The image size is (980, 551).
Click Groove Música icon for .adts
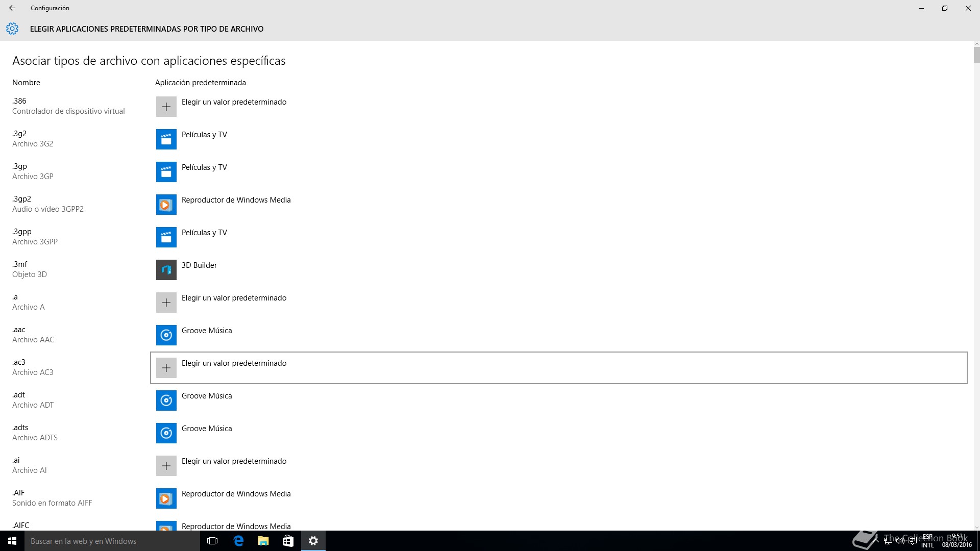tap(166, 433)
